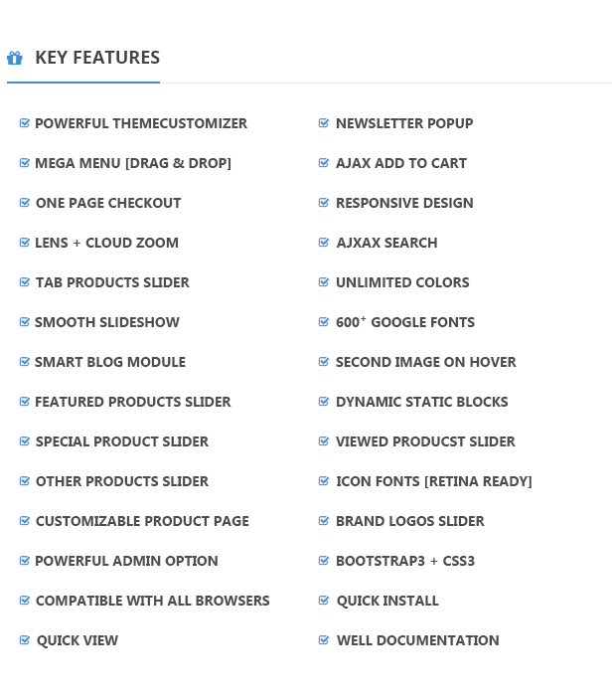The width and height of the screenshot is (612, 700).
Task: Select the check icon for Bootstrap3 + CSS3
Action: click(x=324, y=560)
